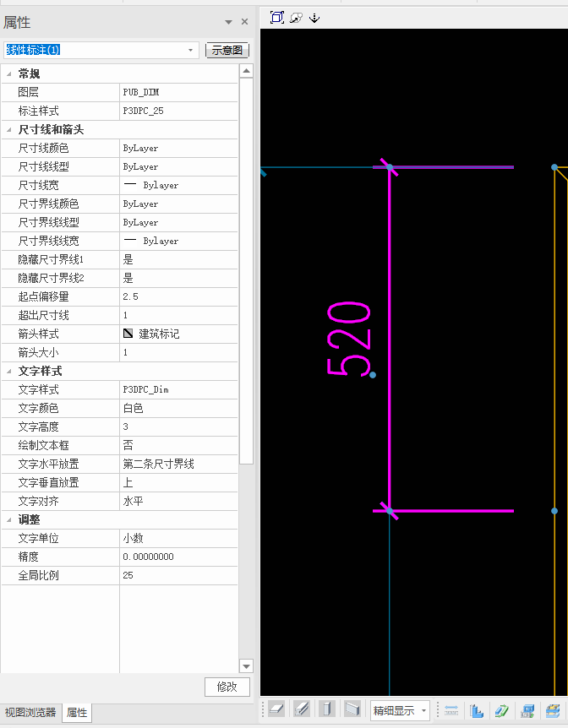Image resolution: width=568 pixels, height=728 pixels.
Task: Click the linked-object arrow icon in top toolbar
Action: point(296,18)
